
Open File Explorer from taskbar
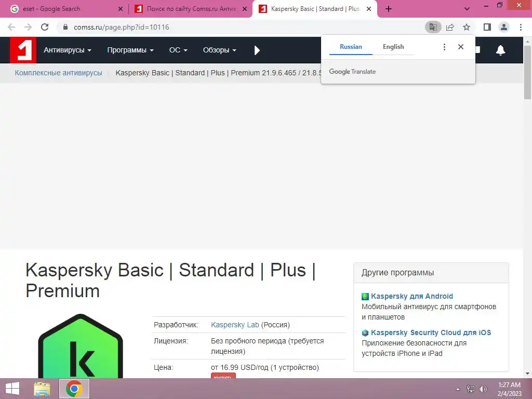[42, 389]
